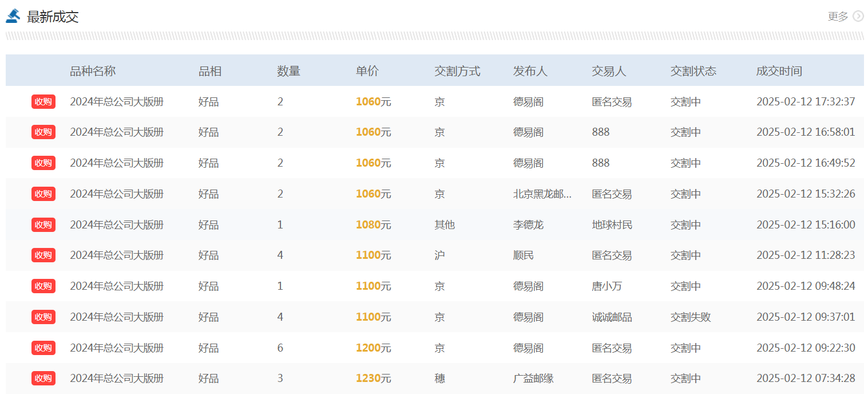Click the 成交时间 column header

(x=779, y=71)
